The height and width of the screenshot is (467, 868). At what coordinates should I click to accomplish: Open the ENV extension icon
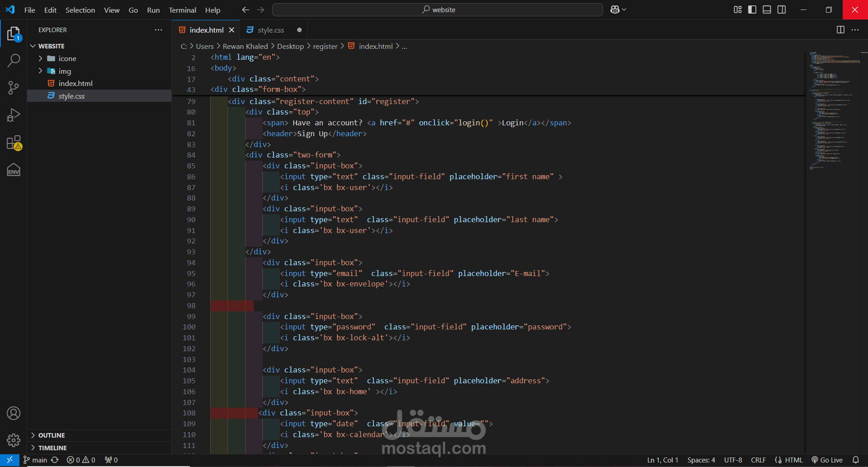point(14,170)
